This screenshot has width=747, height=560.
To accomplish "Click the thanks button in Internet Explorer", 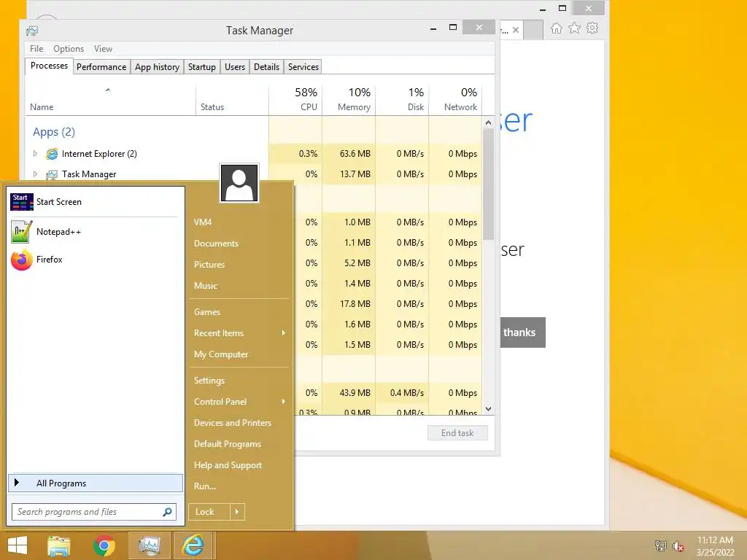I will [522, 332].
